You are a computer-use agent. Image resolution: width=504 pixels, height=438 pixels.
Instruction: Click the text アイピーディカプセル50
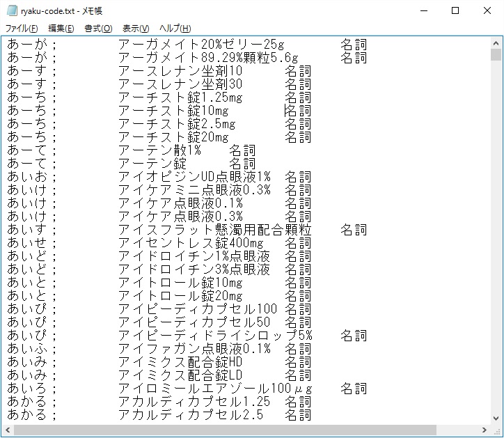pos(194,322)
